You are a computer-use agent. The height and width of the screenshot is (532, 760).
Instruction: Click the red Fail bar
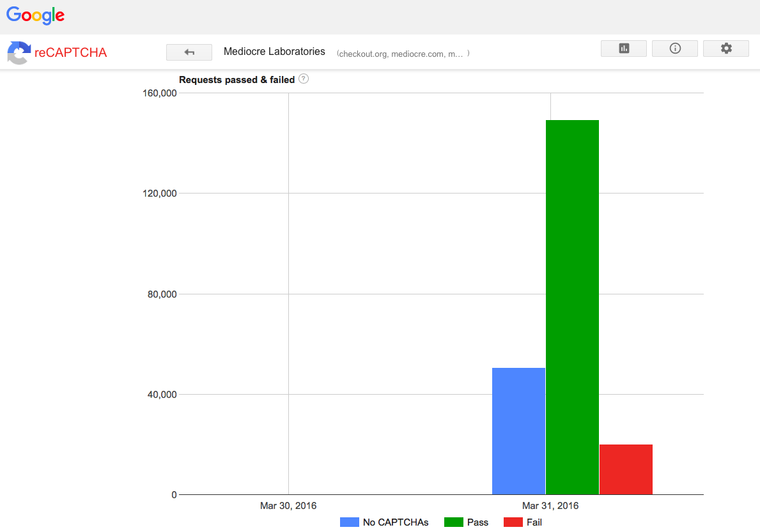coord(626,469)
